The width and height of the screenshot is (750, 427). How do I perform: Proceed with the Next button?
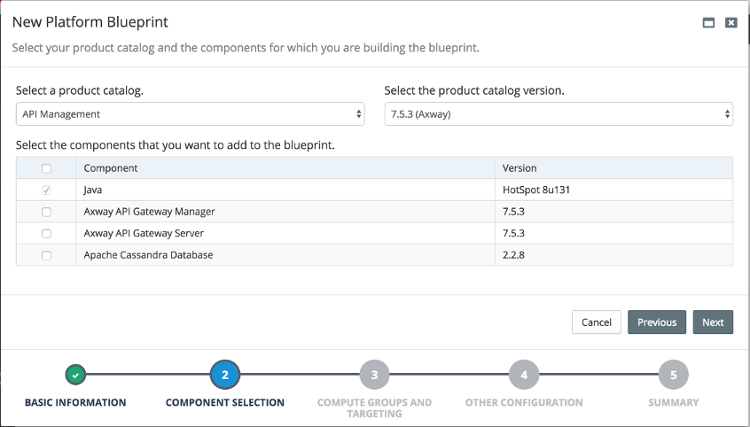click(x=712, y=322)
